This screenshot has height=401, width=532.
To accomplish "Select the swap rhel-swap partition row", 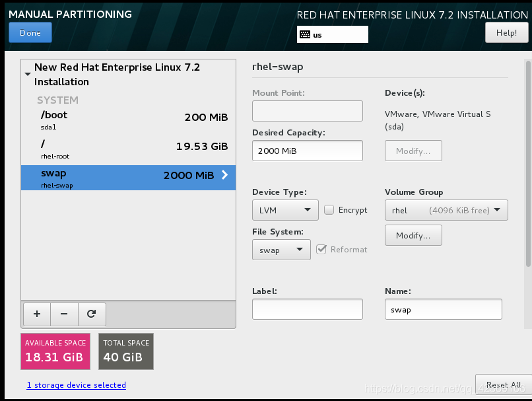I will click(128, 178).
